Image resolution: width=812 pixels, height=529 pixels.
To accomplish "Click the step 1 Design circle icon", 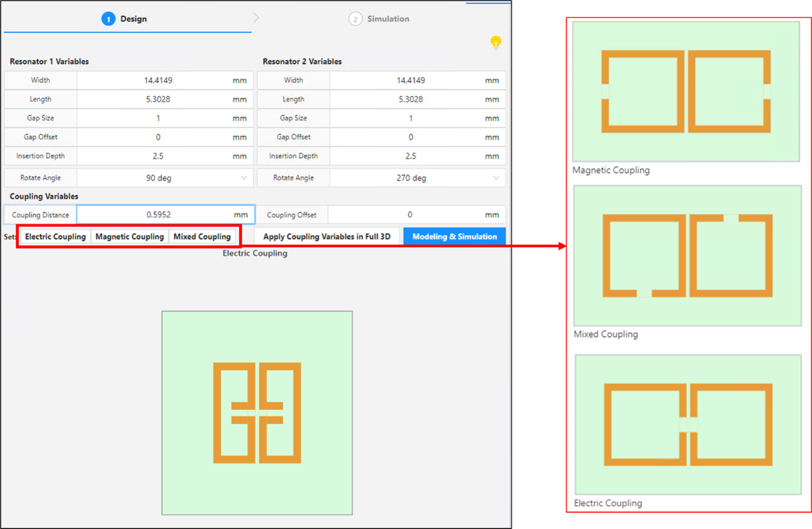I will pyautogui.click(x=108, y=19).
